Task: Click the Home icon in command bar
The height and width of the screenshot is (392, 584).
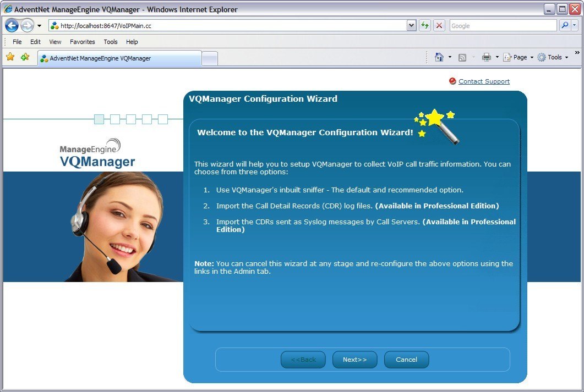Action: pos(439,57)
